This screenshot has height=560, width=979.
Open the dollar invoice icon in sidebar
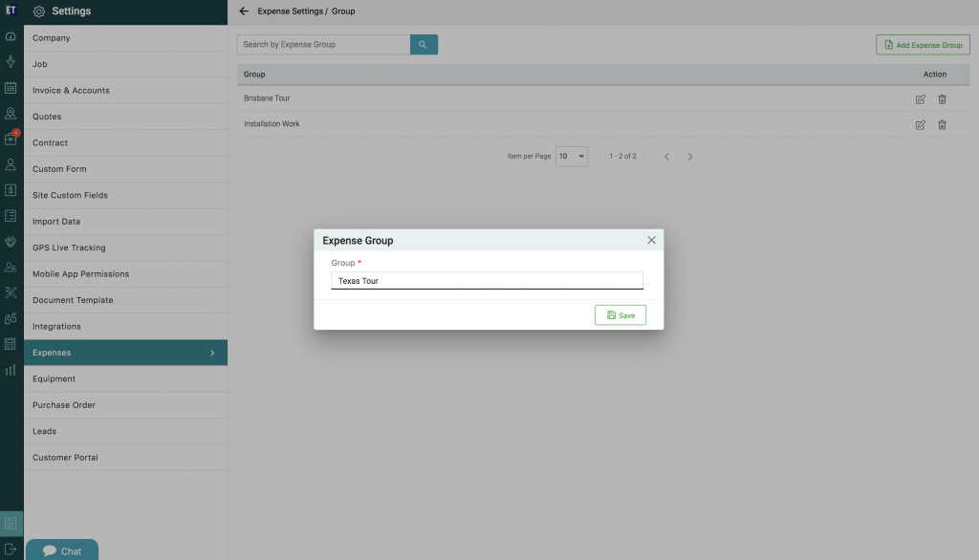11,190
